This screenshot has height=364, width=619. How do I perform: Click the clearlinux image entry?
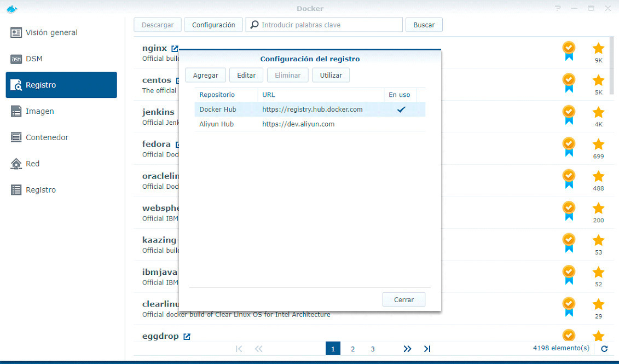(371, 309)
